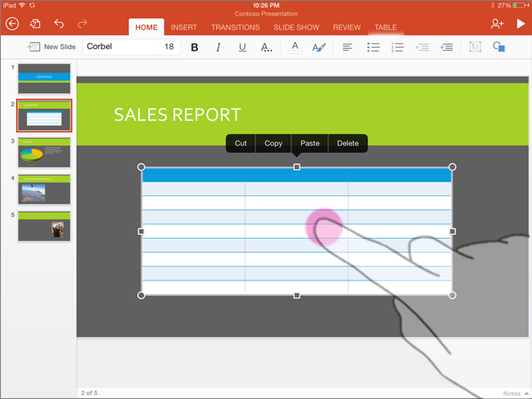Screen dimensions: 532x399
Task: Open the share with people icon
Action: (497, 25)
